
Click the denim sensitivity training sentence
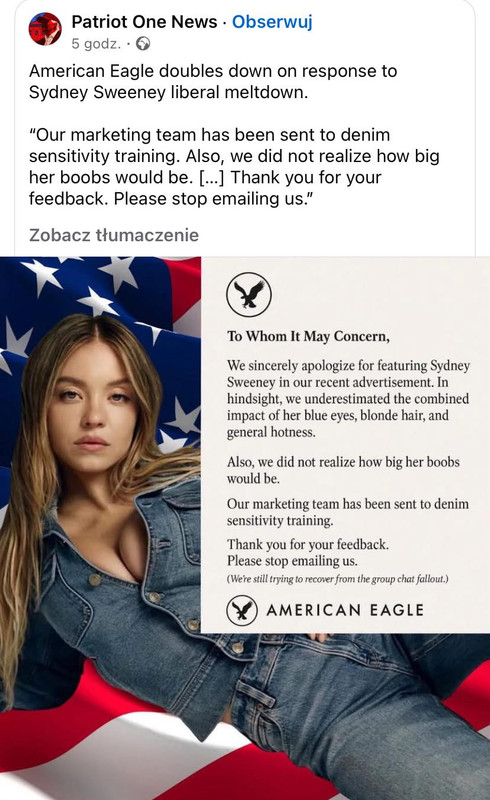point(348,512)
